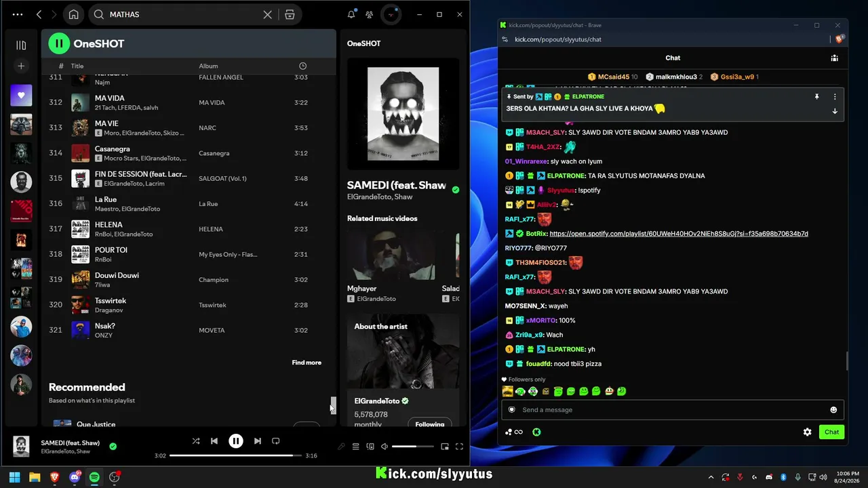868x488 pixels.
Task: Open Liked Songs in sidebar
Action: [21, 96]
